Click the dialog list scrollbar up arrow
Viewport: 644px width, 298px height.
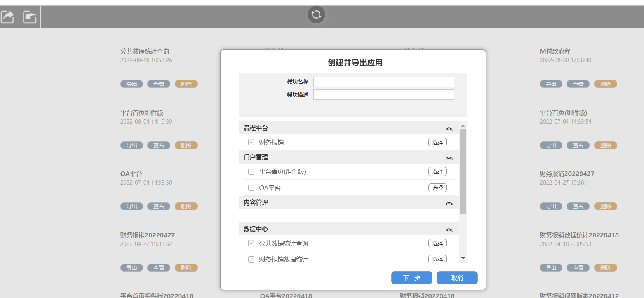(463, 125)
